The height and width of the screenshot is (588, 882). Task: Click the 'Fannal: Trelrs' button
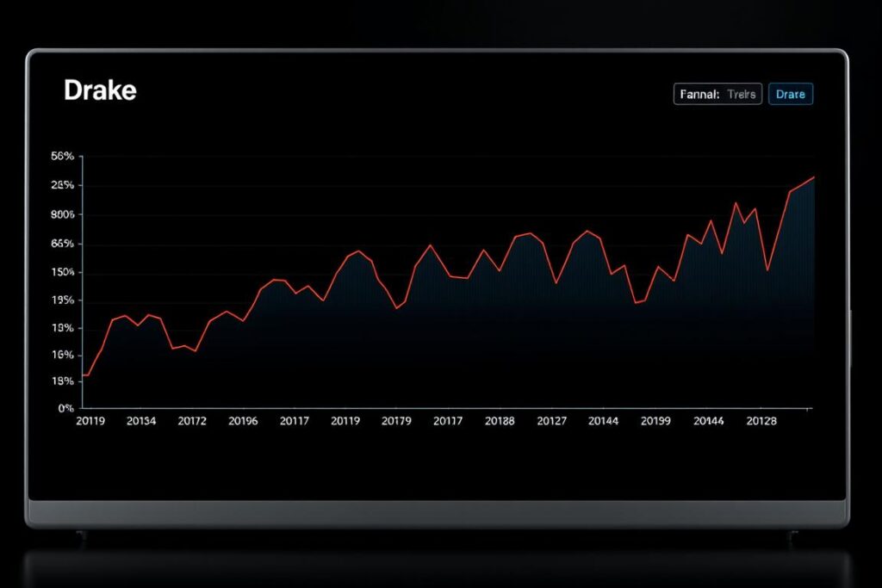click(717, 94)
